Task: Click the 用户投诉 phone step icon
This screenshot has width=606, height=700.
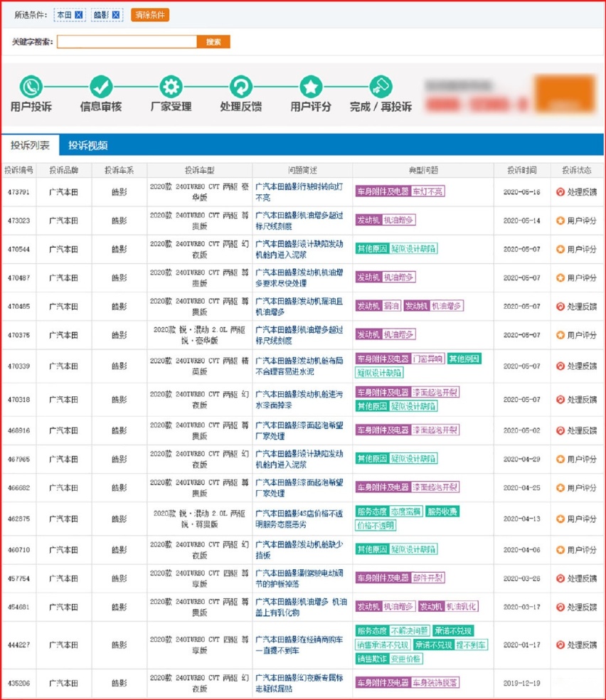Action: point(31,87)
